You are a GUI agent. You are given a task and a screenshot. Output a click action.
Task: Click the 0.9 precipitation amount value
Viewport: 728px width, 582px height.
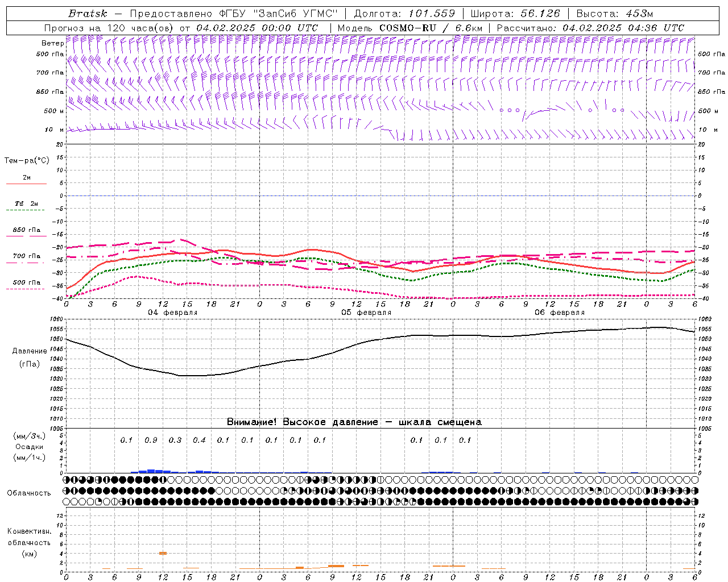pos(151,440)
